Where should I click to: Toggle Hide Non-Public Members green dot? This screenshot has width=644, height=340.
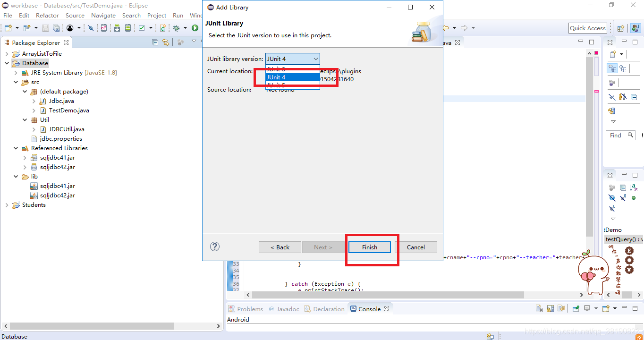pos(634,198)
